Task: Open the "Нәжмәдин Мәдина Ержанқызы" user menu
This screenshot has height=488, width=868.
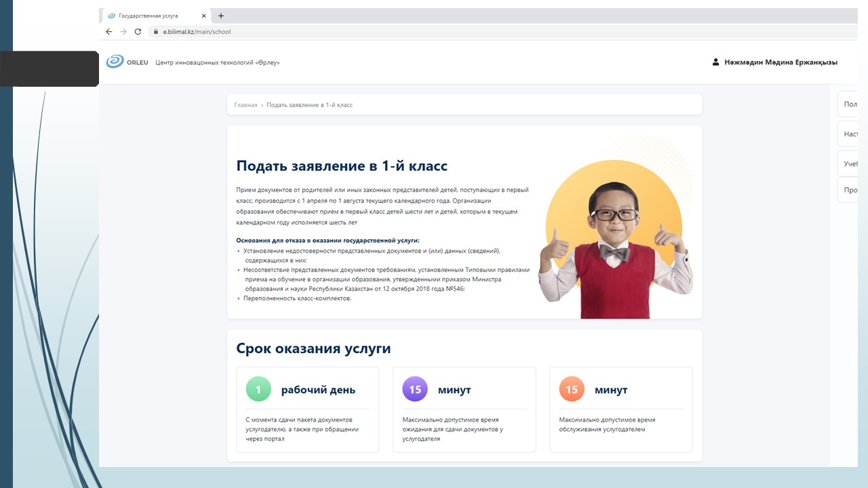Action: pyautogui.click(x=781, y=62)
